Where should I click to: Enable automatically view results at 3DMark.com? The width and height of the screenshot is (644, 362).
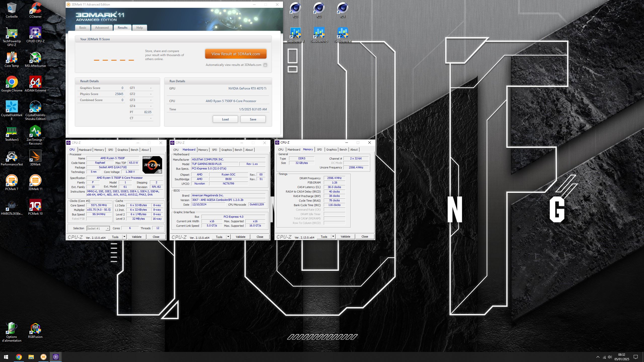click(x=265, y=65)
